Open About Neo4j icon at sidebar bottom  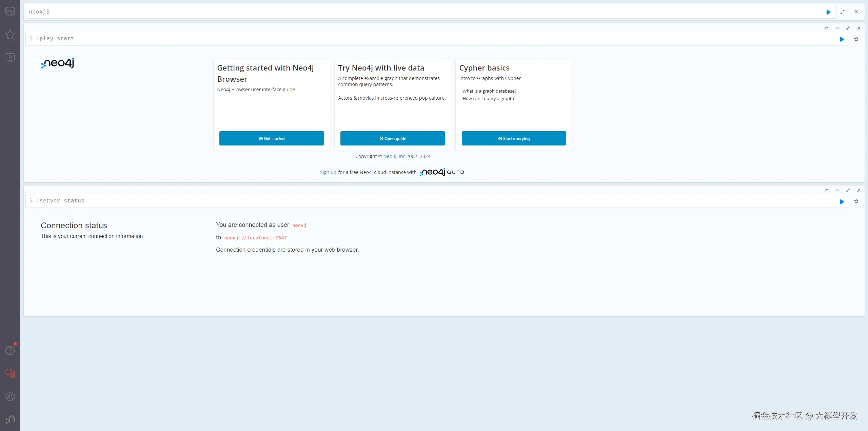10,419
